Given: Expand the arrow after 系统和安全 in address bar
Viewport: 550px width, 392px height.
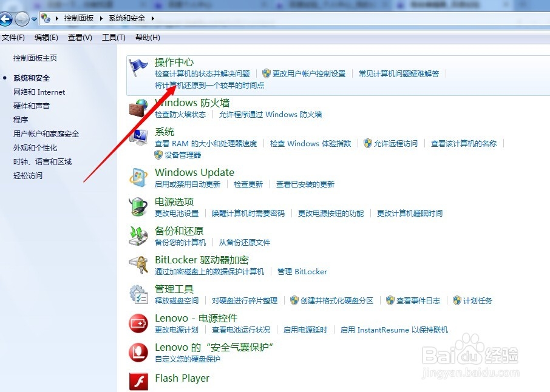Looking at the screenshot, I should pos(152,18).
